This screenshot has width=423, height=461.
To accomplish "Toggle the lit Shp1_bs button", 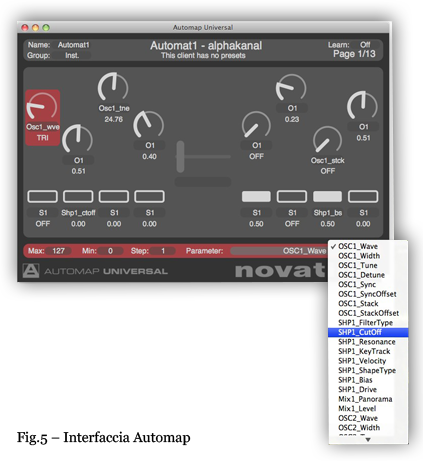I will click(327, 197).
